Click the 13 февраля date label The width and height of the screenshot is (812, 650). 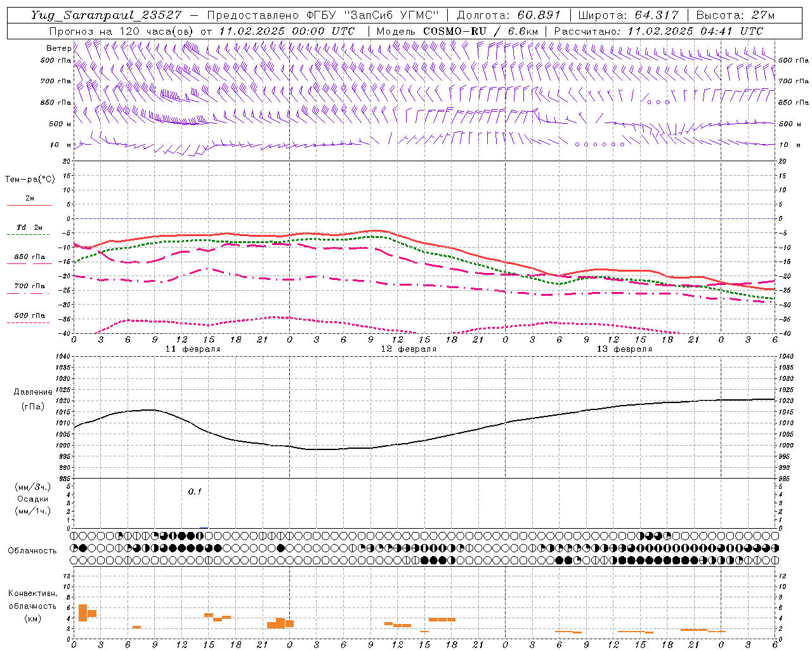(x=624, y=349)
